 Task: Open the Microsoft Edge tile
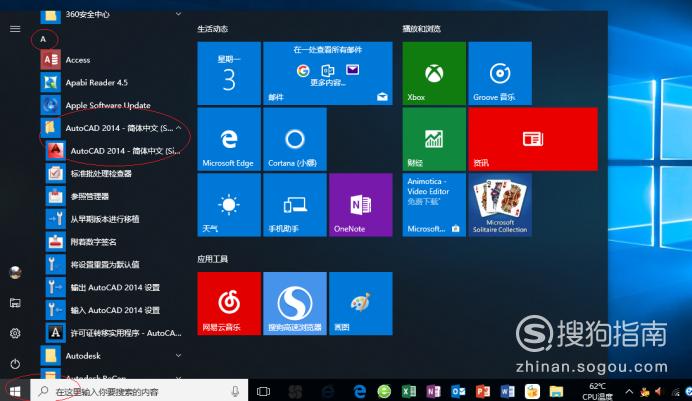(229, 139)
